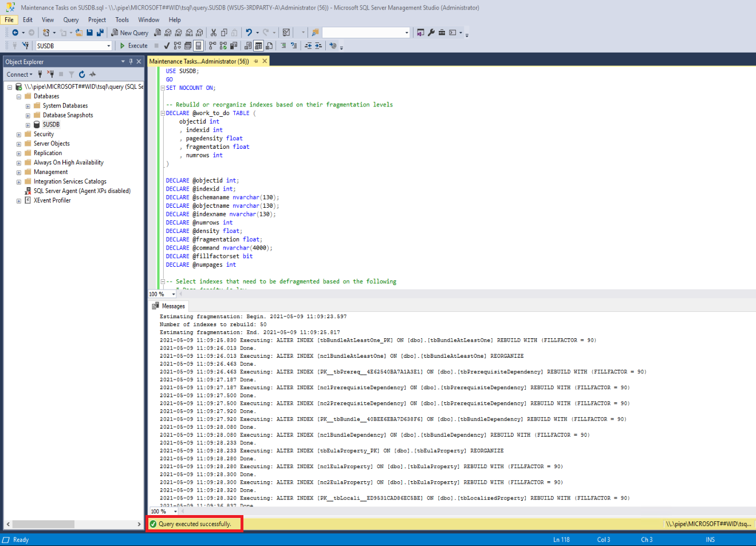Click the Decrease Indent icon
The image size is (756, 546).
tap(308, 45)
